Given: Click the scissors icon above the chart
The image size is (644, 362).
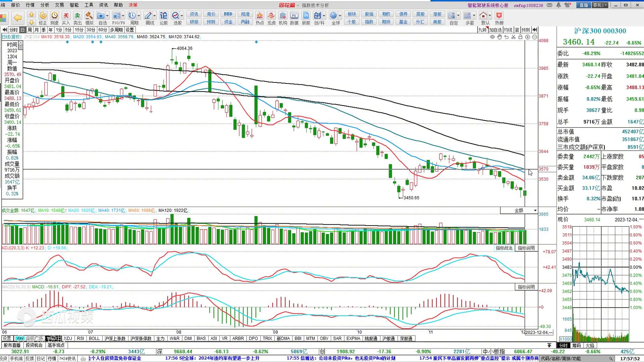Looking at the screenshot, I should (514, 37).
